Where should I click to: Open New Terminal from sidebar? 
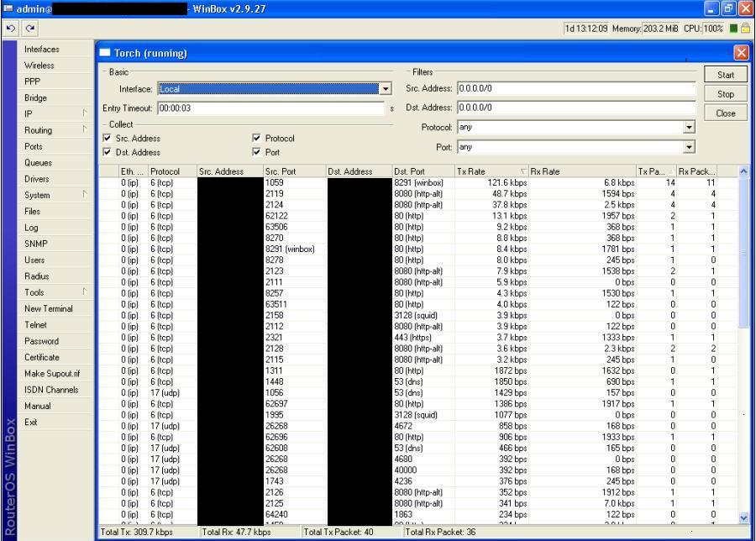55,308
